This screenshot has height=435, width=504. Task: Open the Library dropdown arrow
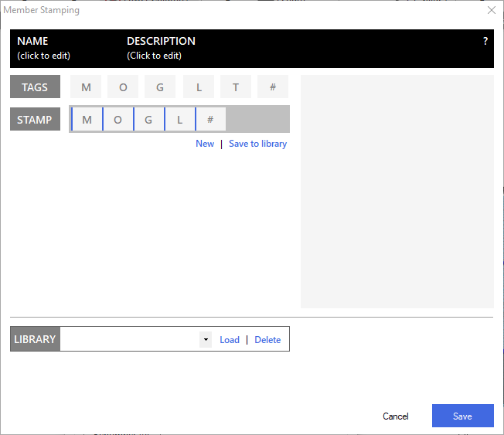(x=206, y=340)
